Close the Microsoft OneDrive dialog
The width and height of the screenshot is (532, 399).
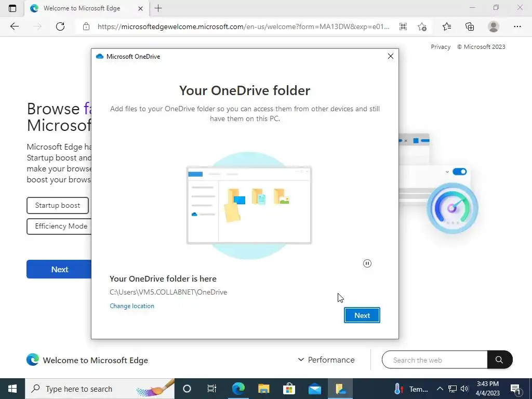coord(391,56)
